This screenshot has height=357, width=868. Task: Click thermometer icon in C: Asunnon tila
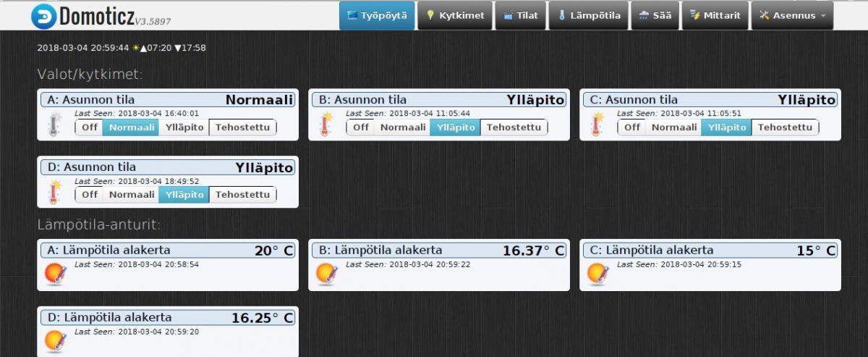(596, 125)
